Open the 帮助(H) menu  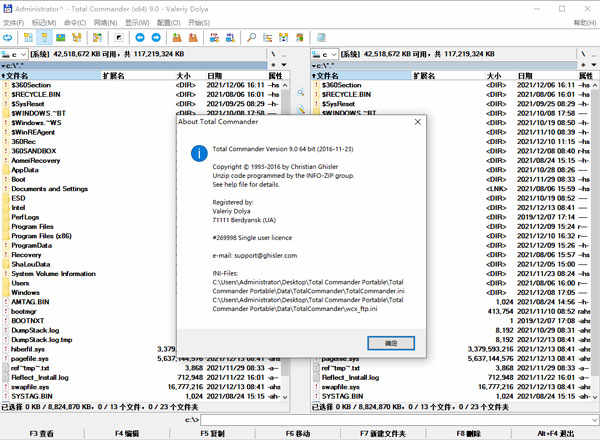tap(585, 23)
